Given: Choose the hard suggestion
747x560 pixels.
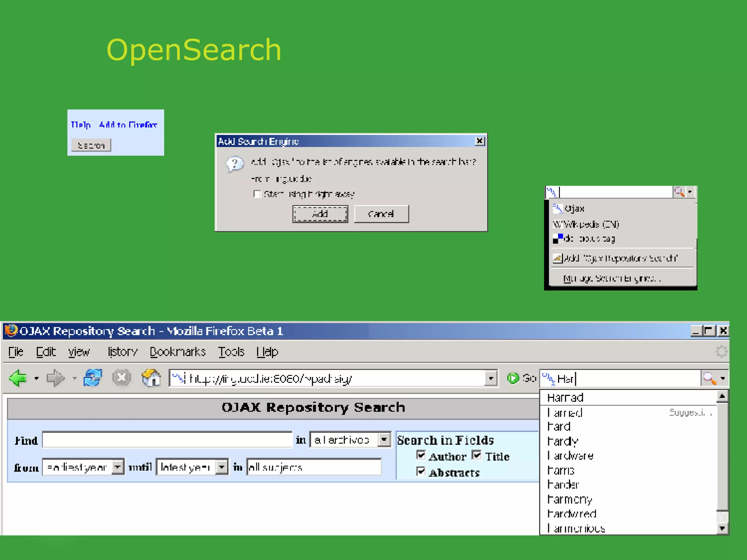Looking at the screenshot, I should 628,427.
